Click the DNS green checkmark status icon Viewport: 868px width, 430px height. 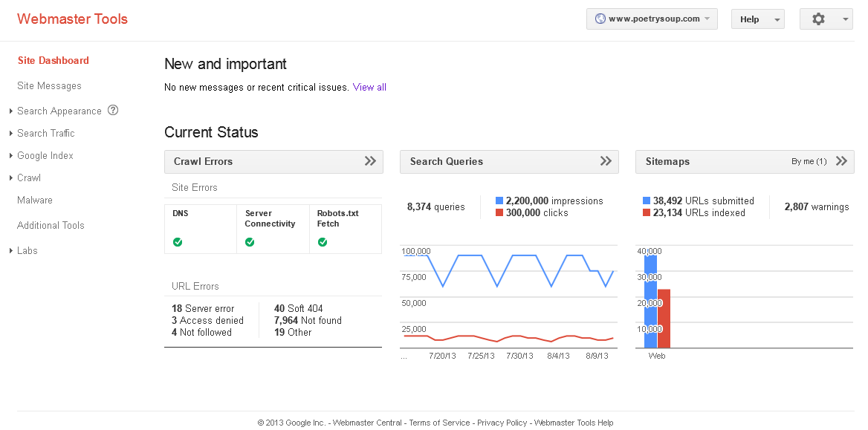[x=178, y=242]
